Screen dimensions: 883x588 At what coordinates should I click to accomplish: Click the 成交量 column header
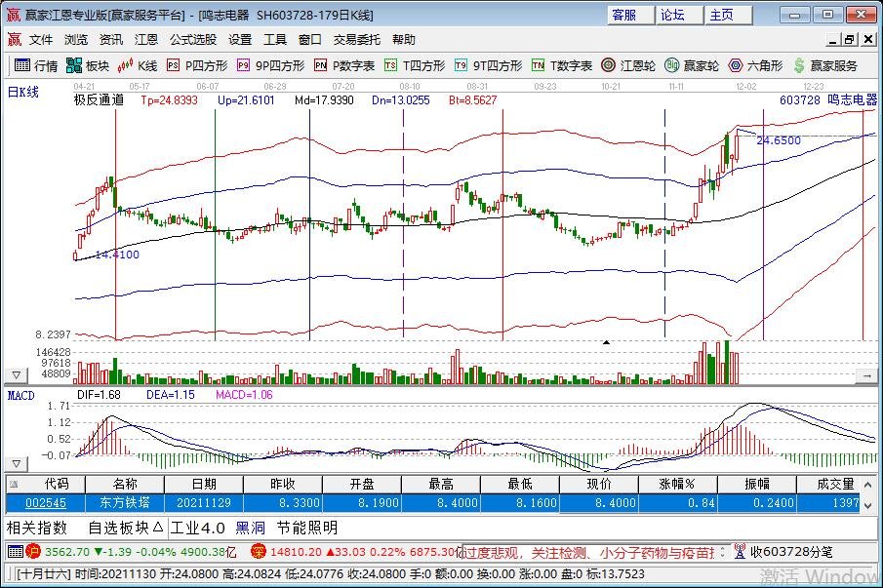[827, 484]
